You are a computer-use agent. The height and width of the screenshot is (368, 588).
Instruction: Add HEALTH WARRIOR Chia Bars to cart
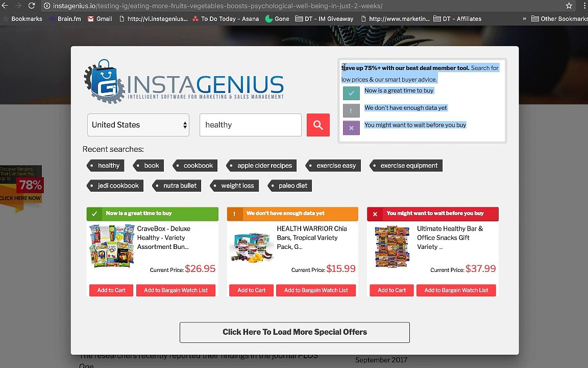(251, 290)
